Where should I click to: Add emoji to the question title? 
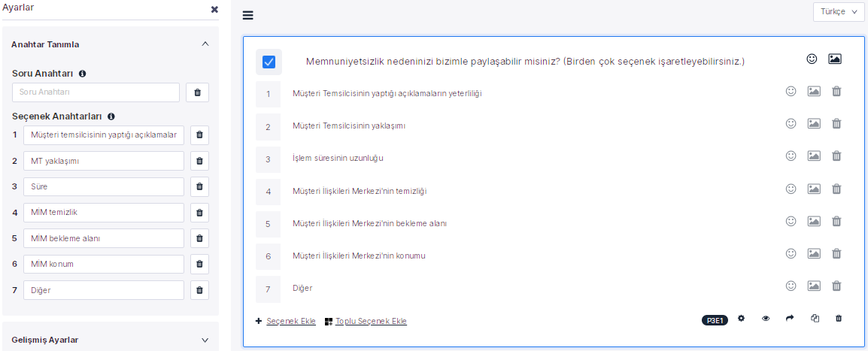812,59
